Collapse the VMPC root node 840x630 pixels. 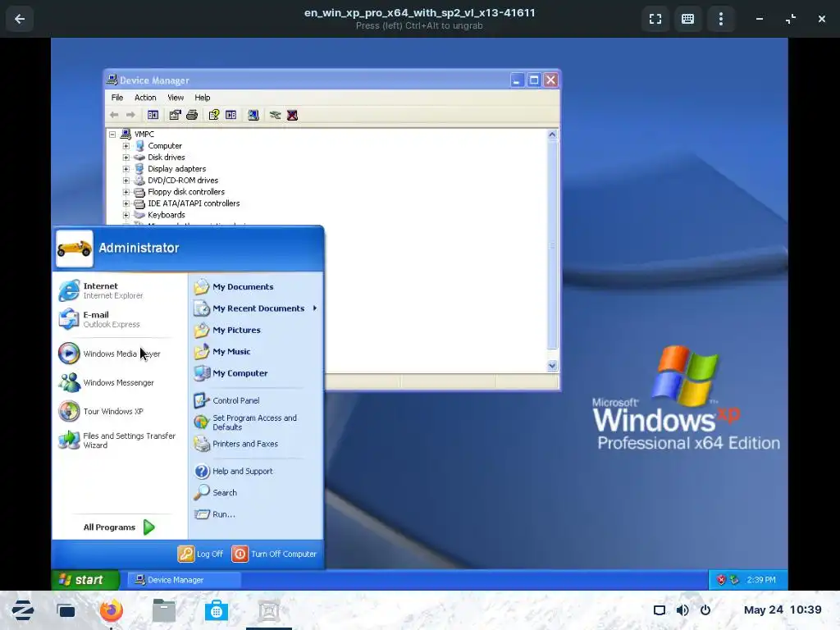coord(112,135)
